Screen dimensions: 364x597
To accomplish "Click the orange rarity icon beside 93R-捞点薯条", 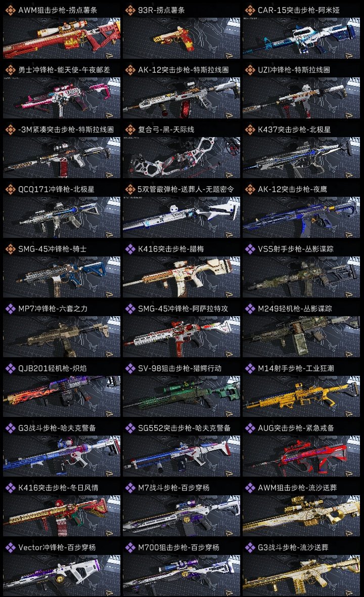I will click(130, 10).
